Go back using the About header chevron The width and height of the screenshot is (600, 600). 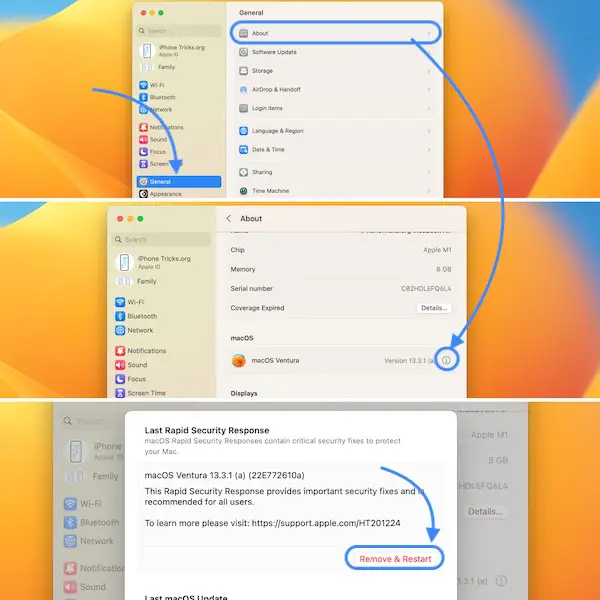click(229, 218)
